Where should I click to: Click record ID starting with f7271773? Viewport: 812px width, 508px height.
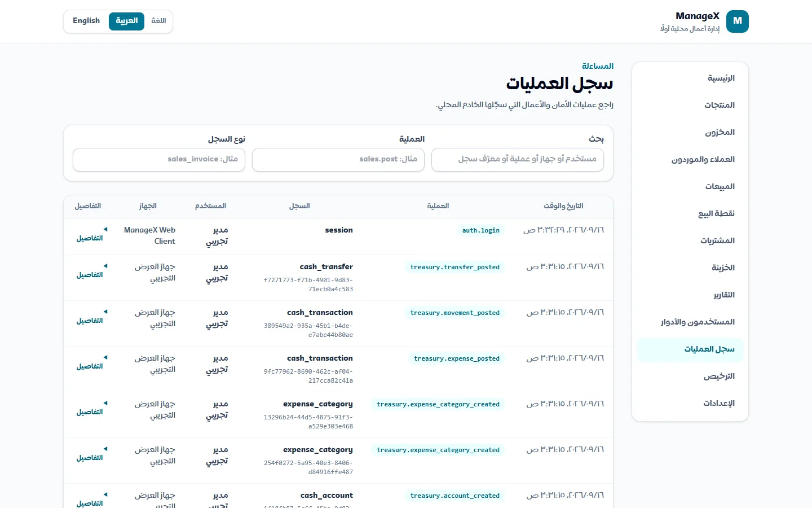308,284
